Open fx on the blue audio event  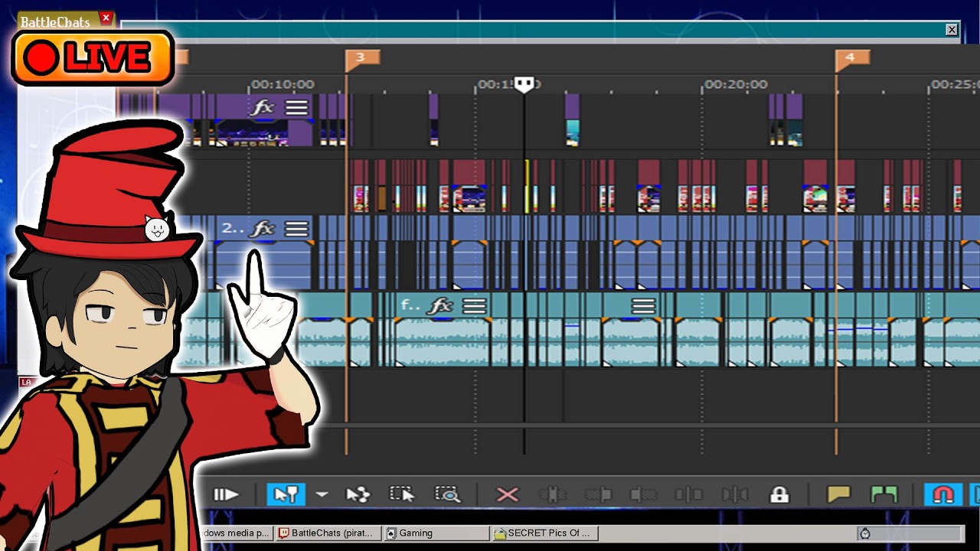(x=263, y=228)
